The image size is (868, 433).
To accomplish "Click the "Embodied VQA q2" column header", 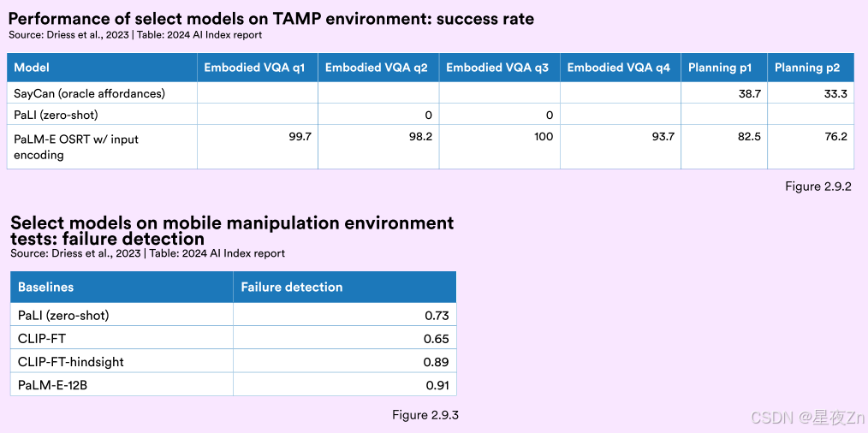I will tap(378, 68).
